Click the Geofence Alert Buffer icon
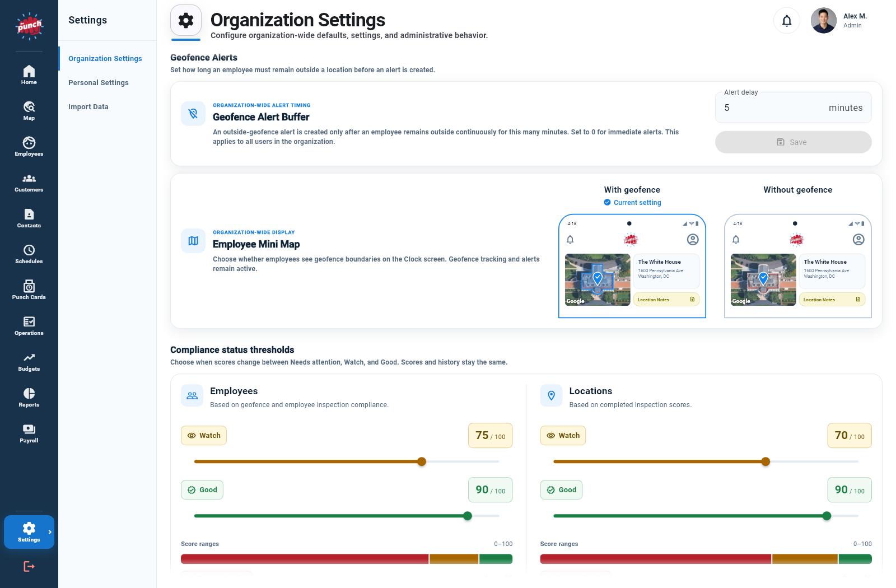This screenshot has height=588, width=896. click(193, 114)
